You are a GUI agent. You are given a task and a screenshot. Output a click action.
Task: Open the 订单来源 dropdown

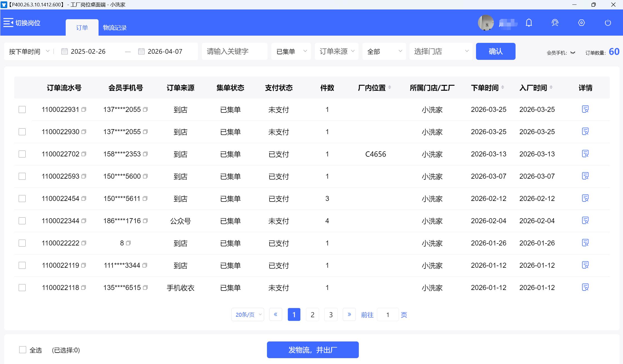point(336,51)
